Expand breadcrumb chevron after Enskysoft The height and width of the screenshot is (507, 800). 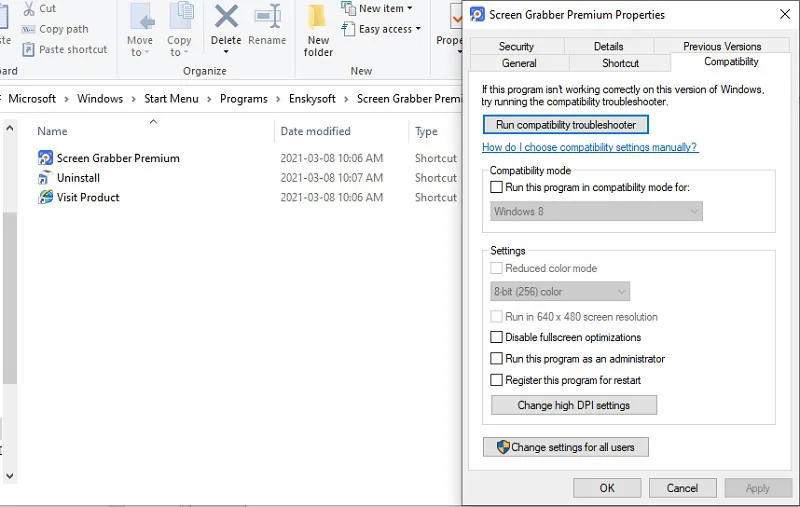coord(346,99)
